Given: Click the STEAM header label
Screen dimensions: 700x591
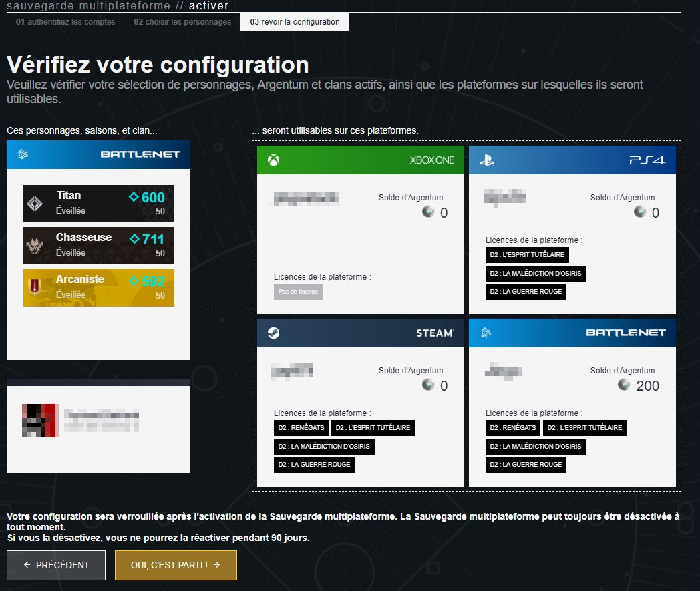Looking at the screenshot, I should 435,333.
